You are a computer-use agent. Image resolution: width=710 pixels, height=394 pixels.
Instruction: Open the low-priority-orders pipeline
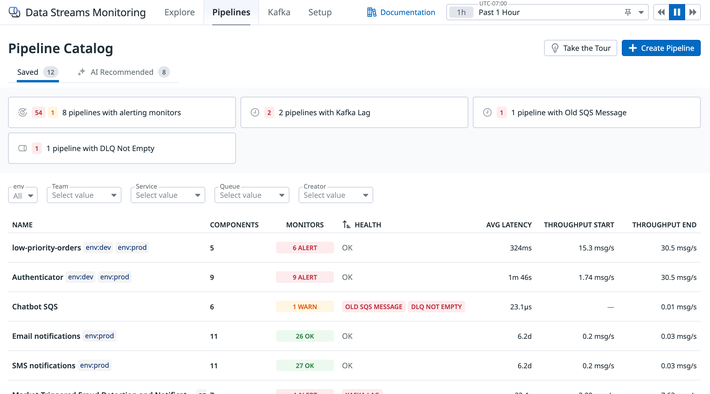coord(46,248)
